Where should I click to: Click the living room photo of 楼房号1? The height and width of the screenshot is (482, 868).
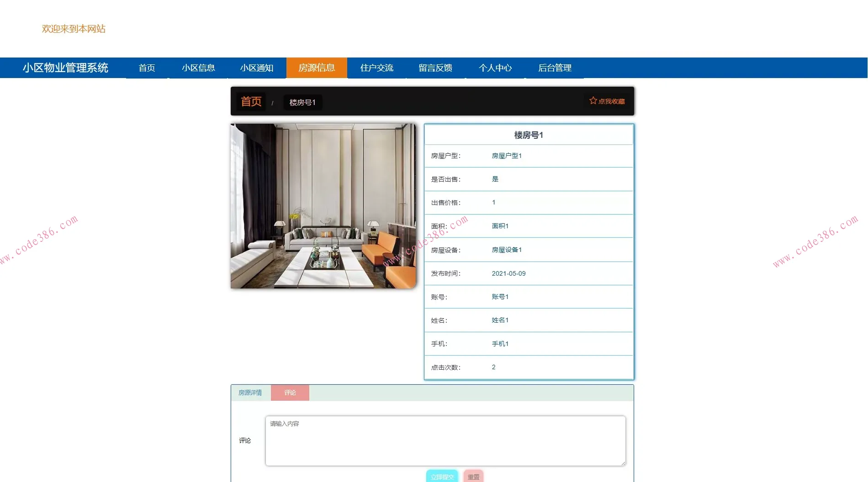(x=323, y=205)
